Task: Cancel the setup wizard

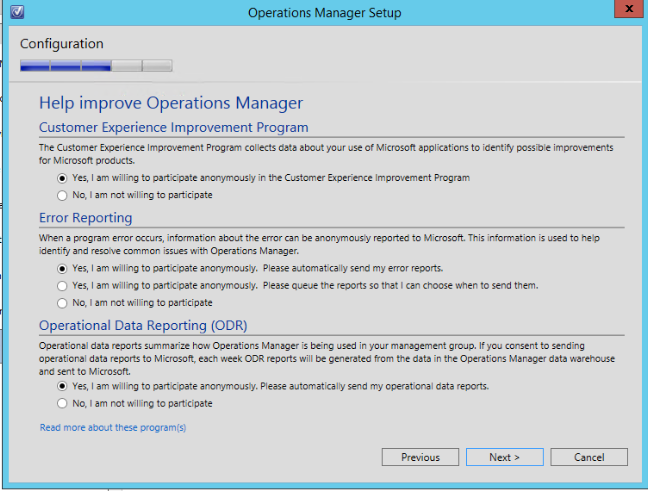Action: tap(589, 457)
